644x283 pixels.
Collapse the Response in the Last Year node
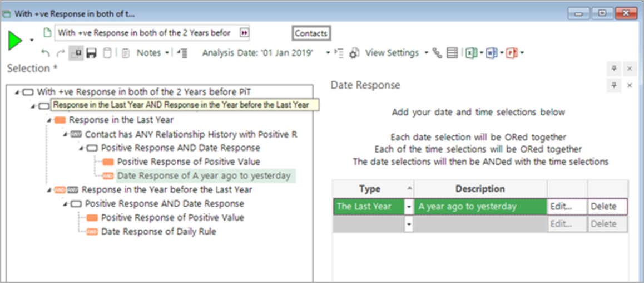click(49, 120)
